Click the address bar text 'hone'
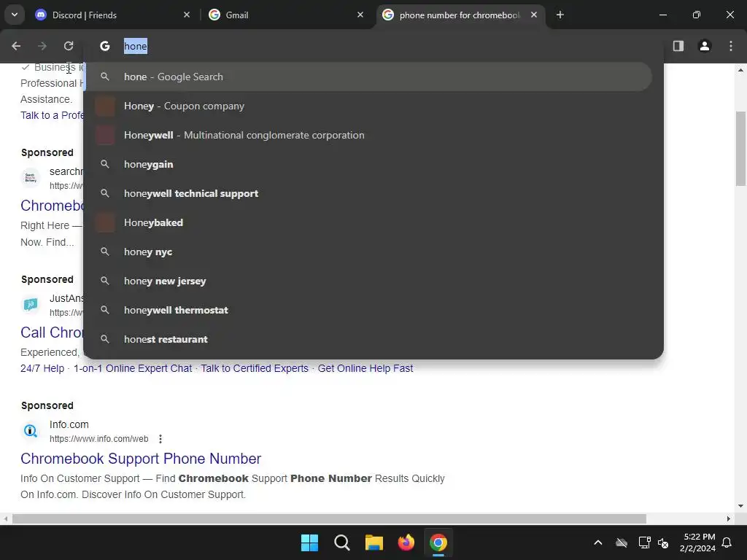 (x=136, y=46)
